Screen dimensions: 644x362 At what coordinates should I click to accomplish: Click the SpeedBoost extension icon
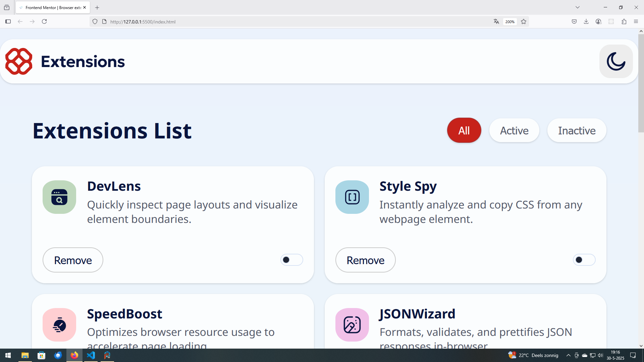tap(59, 324)
